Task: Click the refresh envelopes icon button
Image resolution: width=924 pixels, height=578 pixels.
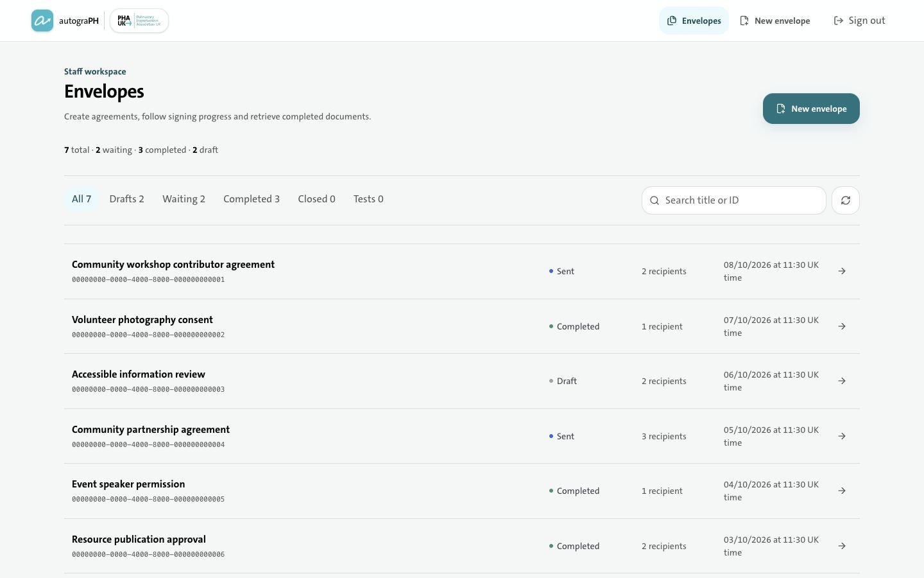Action: (846, 200)
